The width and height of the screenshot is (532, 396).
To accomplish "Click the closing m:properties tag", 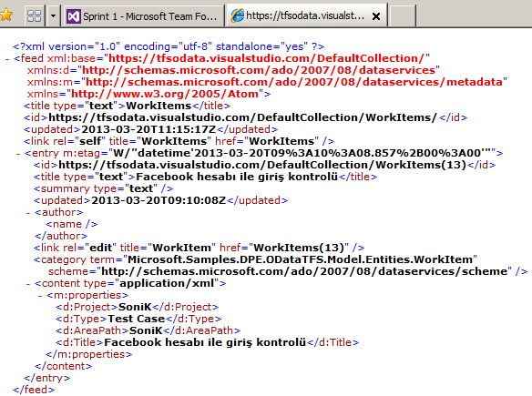I will click(89, 354).
